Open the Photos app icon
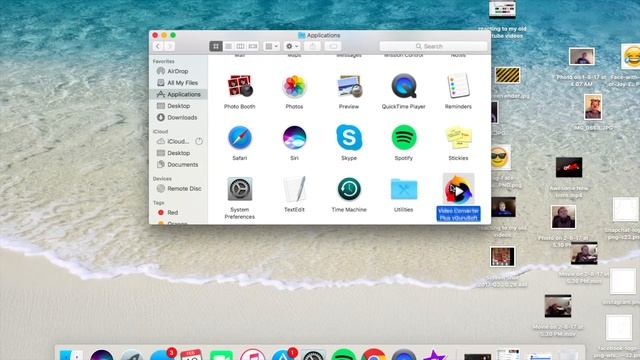 [294, 86]
